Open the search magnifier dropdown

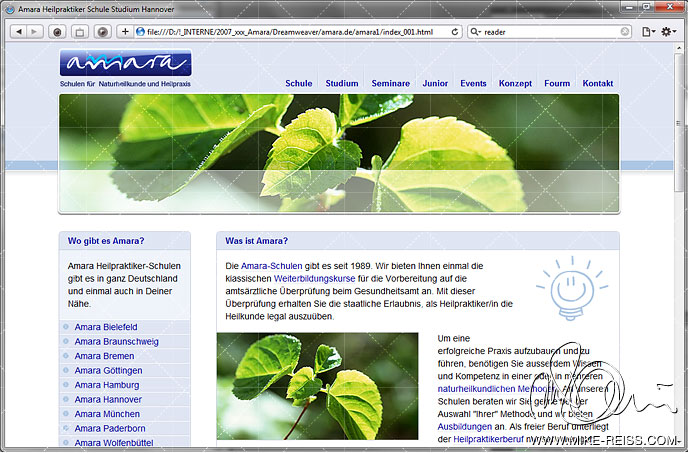(x=476, y=32)
